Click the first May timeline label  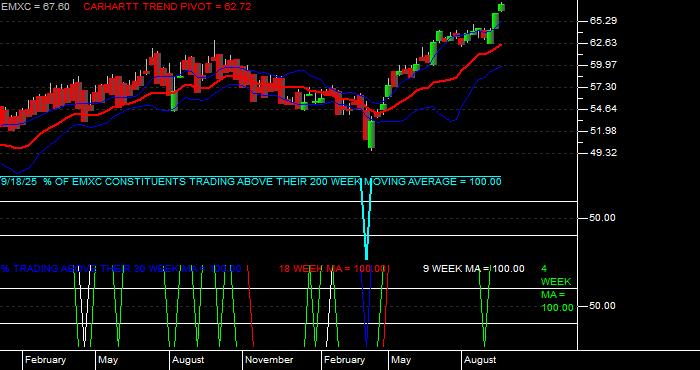pyautogui.click(x=108, y=360)
